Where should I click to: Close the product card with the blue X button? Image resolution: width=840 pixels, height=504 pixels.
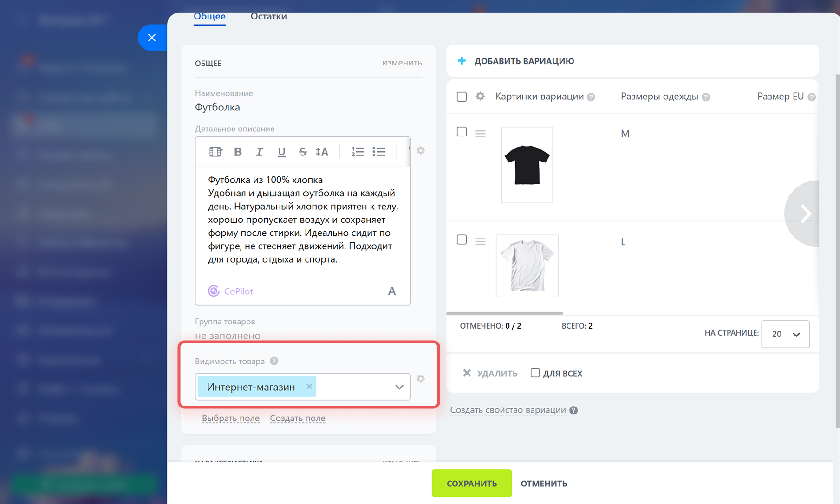coord(152,38)
